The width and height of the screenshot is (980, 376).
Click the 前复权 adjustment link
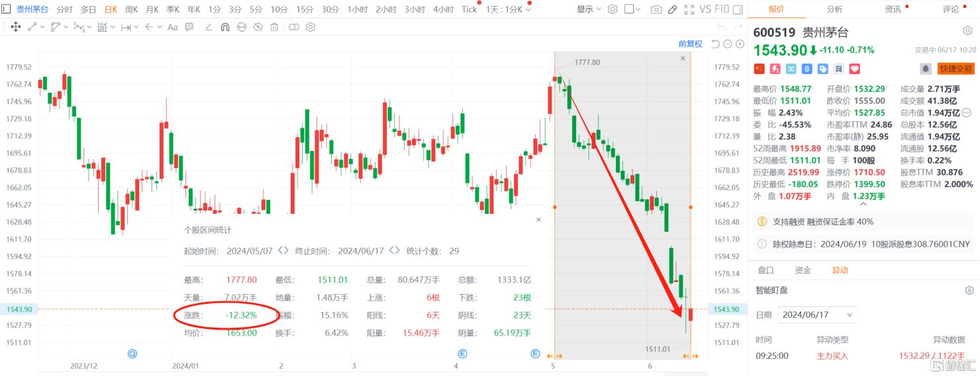[690, 44]
